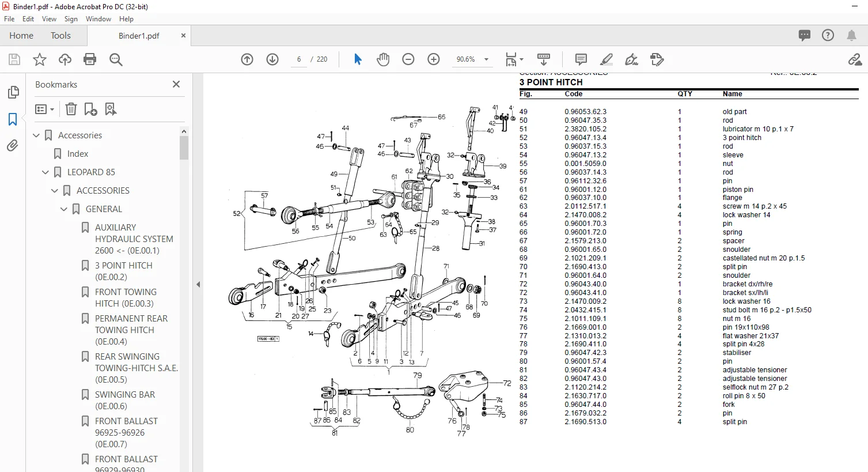The image size is (868, 472).
Task: Click the code '0.96053.62.3' cell
Action: tap(585, 112)
